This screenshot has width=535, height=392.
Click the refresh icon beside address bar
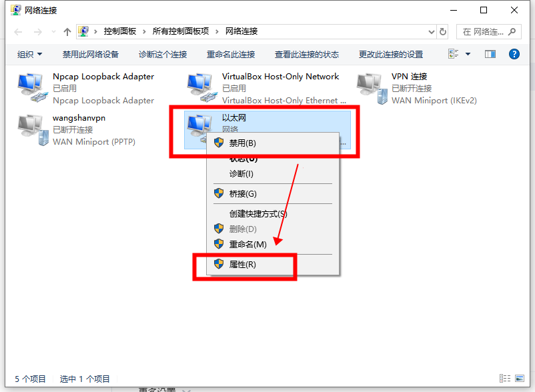pos(443,32)
